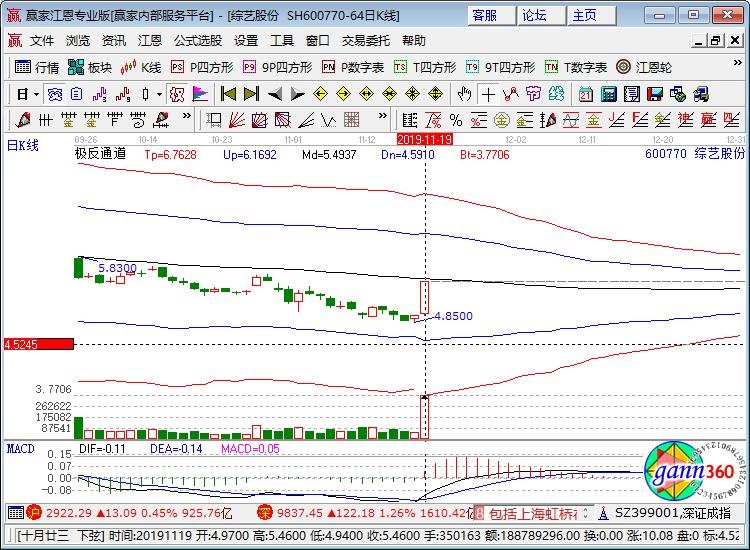Jump to the last bar icon
The width and height of the screenshot is (750, 550).
[x=251, y=94]
